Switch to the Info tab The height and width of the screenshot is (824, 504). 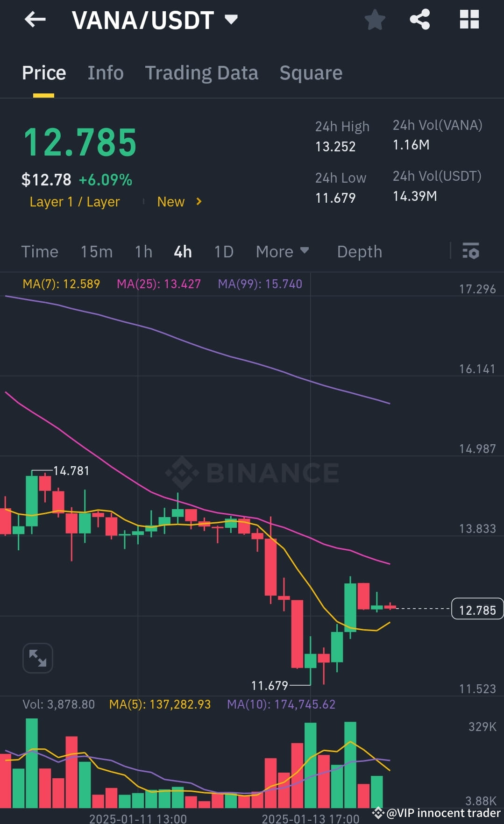click(105, 73)
